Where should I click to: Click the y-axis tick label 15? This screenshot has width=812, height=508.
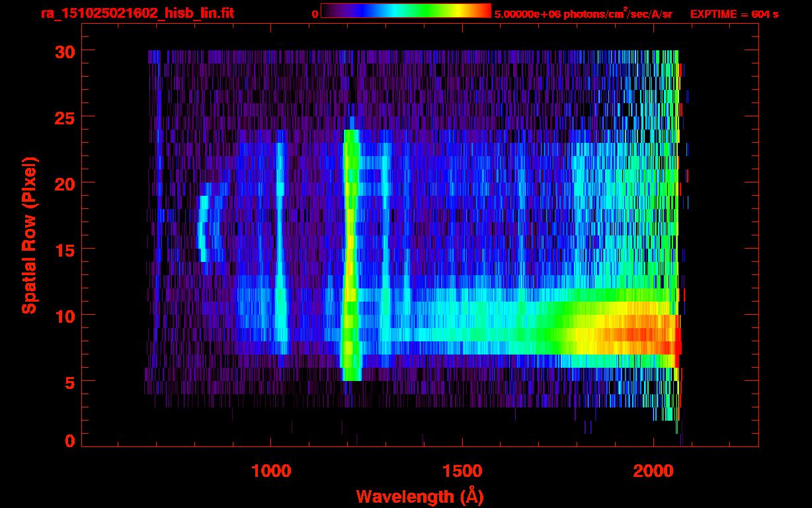point(63,249)
